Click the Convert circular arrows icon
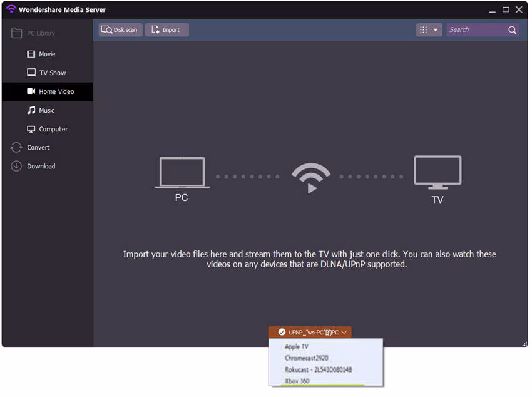This screenshot has height=397, width=532. (16, 148)
